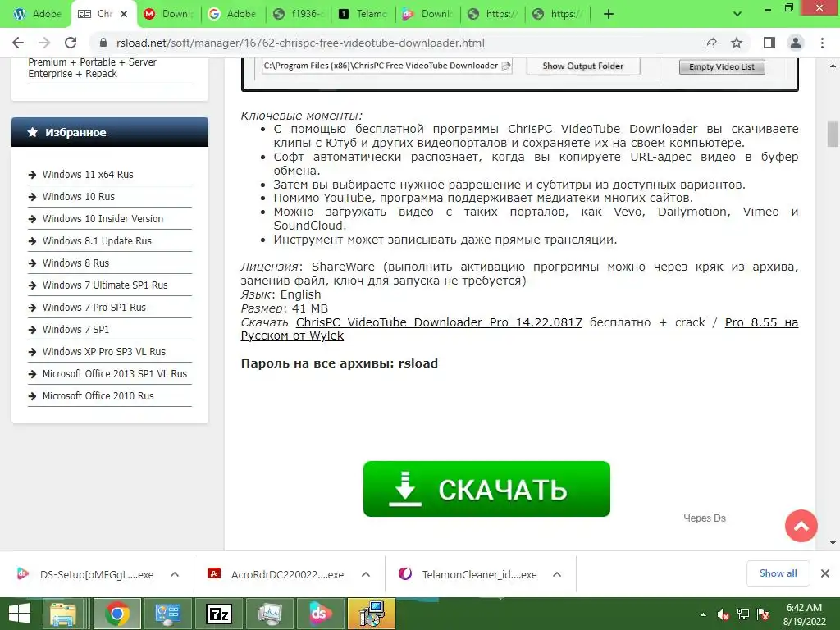Click Empty Video List button

[722, 66]
